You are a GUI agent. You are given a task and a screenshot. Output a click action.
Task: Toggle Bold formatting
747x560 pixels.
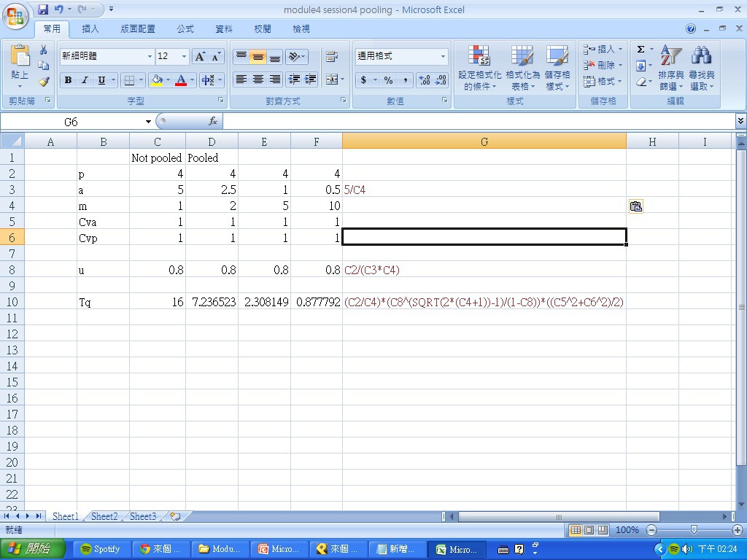coord(68,80)
